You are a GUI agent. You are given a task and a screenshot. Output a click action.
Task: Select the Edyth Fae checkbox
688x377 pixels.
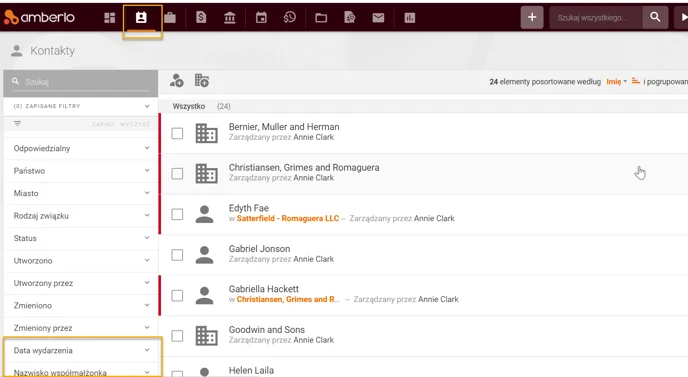(x=177, y=214)
